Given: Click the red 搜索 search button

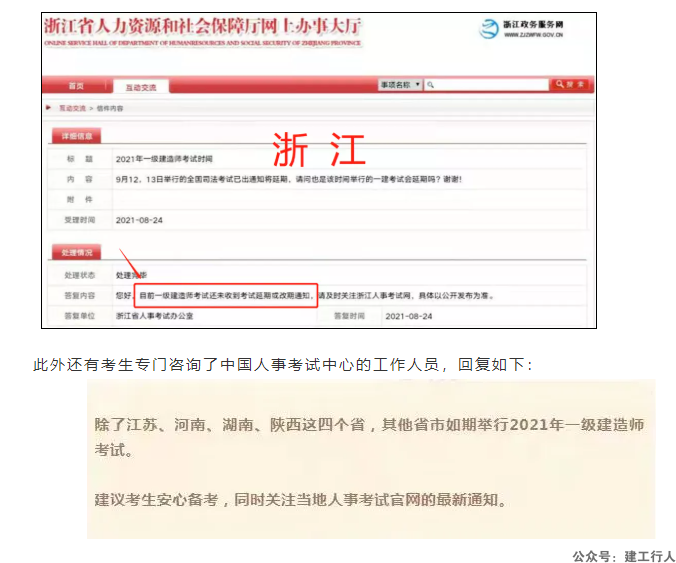Looking at the screenshot, I should (x=570, y=84).
